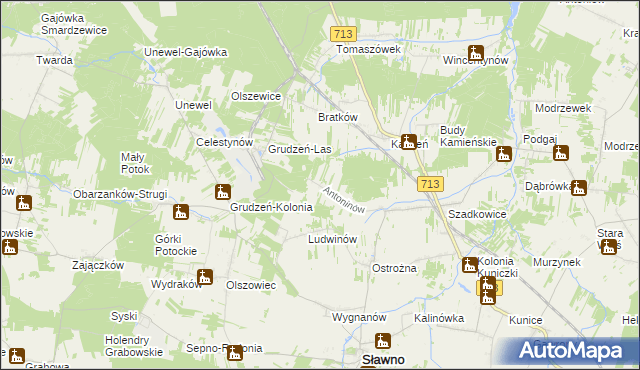Select church icon below Budy Kamieńskie label

point(504,154)
